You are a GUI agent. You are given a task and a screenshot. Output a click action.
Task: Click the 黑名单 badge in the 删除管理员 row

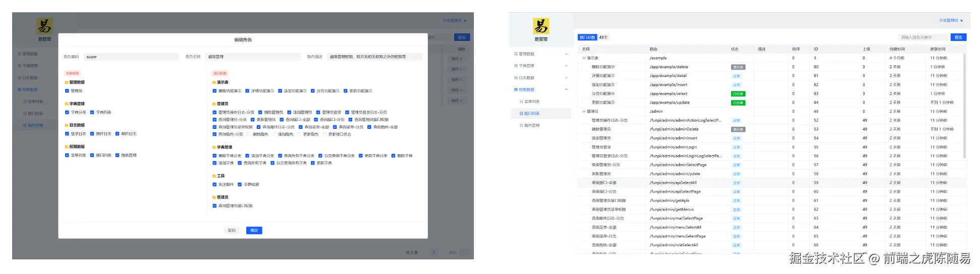tap(738, 129)
